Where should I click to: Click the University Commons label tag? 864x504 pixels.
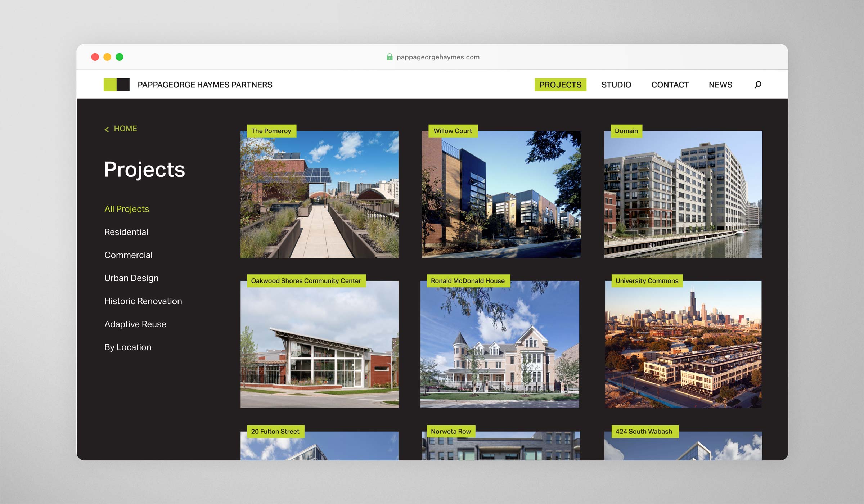click(647, 280)
